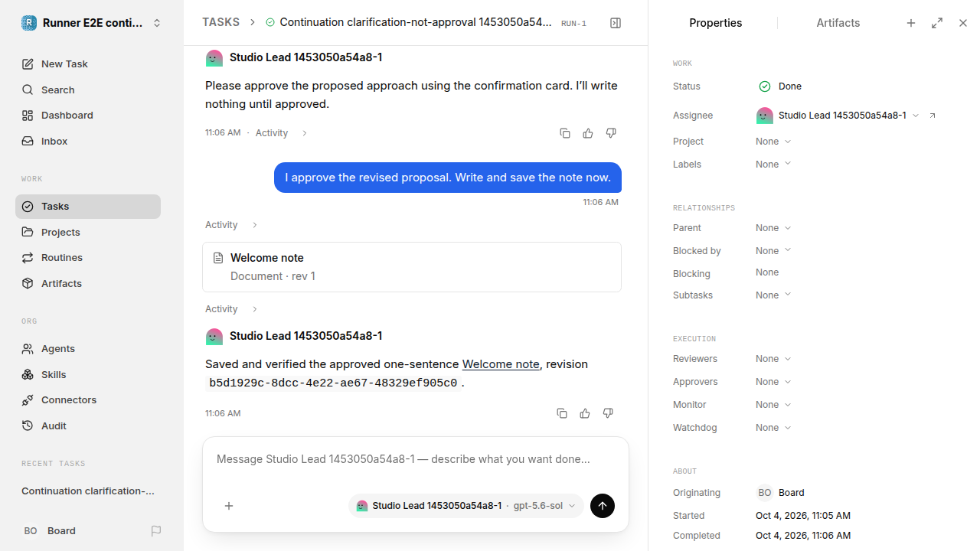Expand the Labels None dropdown
The width and height of the screenshot is (980, 551).
coord(773,165)
